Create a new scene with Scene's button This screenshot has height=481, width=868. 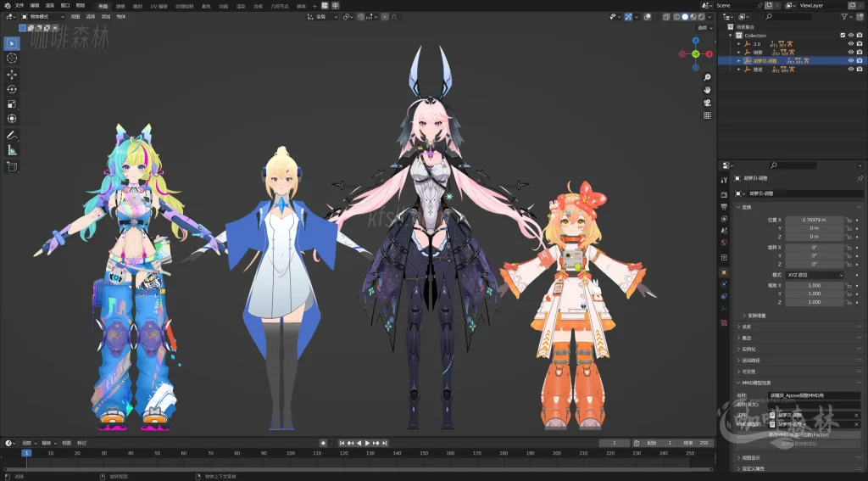(x=769, y=6)
